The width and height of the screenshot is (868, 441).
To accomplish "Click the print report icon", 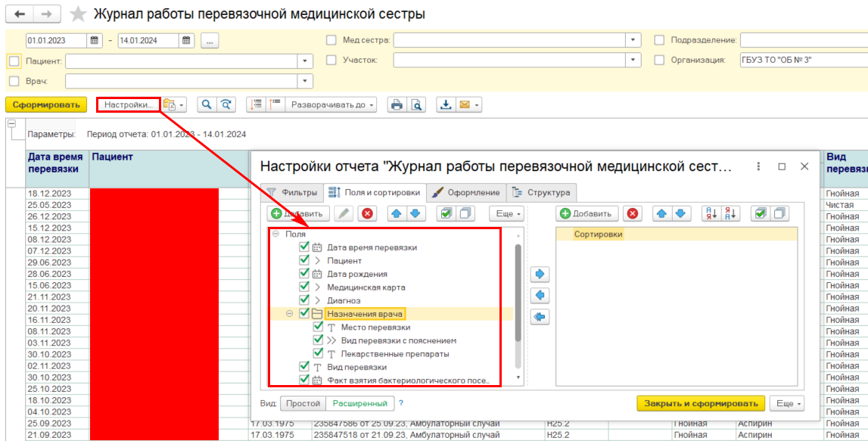I will click(x=396, y=105).
